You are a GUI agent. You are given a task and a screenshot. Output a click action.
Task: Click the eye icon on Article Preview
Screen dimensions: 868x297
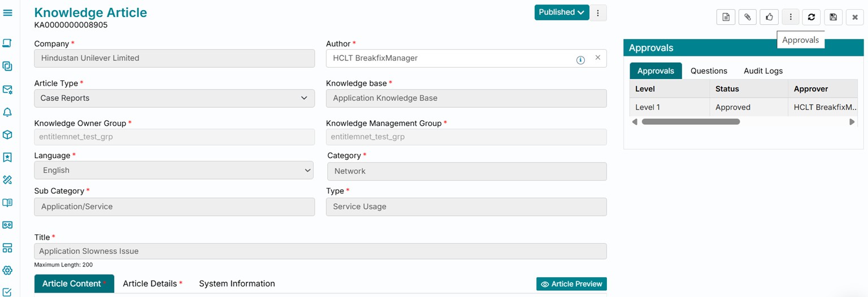545,284
